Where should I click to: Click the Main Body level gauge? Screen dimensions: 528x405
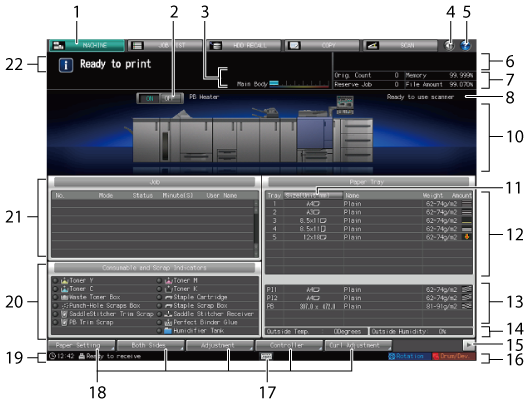click(x=299, y=84)
